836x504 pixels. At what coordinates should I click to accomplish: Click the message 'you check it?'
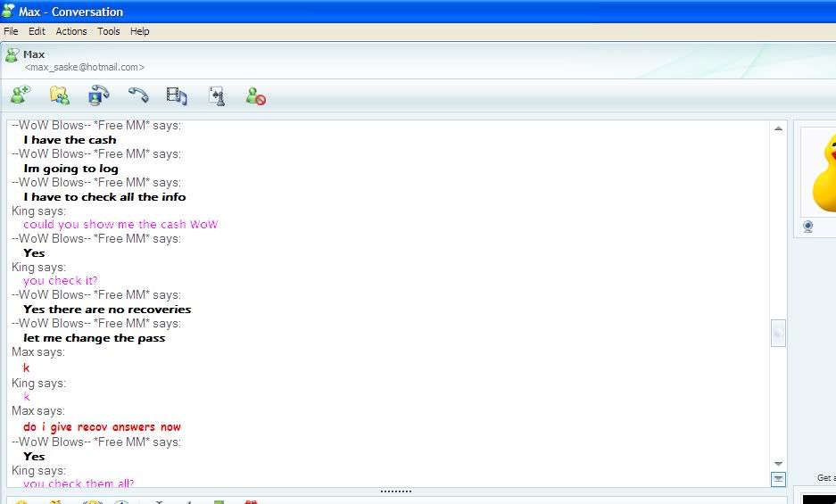[61, 280]
